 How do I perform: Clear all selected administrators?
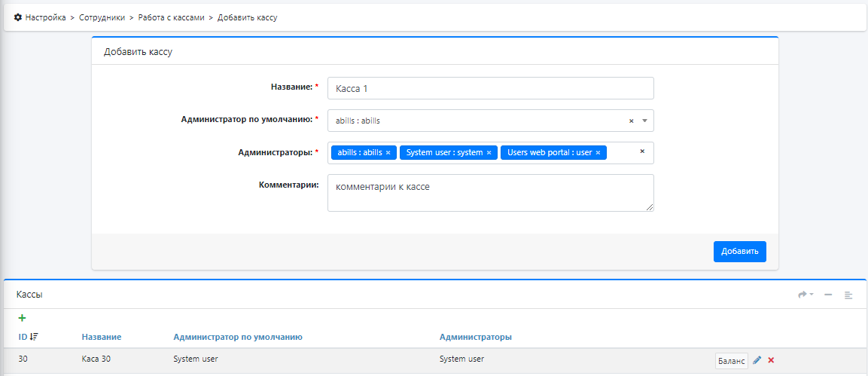coord(642,151)
